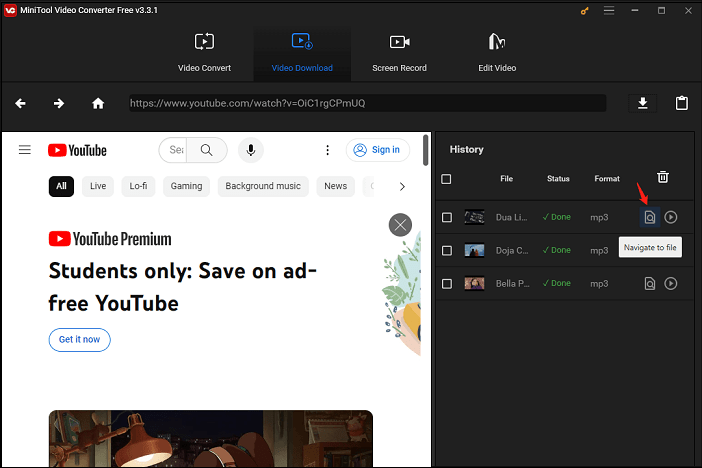
Task: Expand more filter chips with the right chevron
Action: [402, 186]
